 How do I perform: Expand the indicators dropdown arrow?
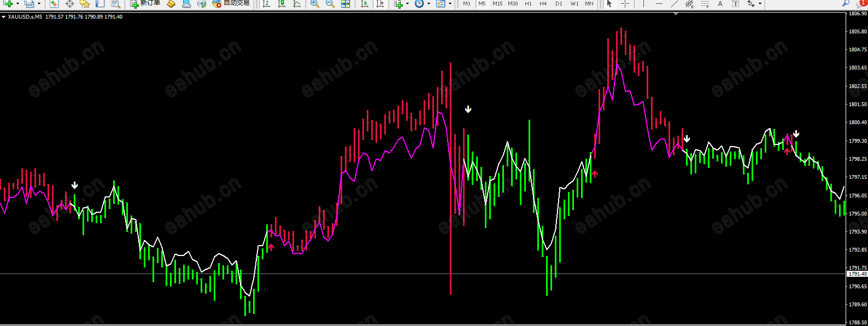coord(407,3)
